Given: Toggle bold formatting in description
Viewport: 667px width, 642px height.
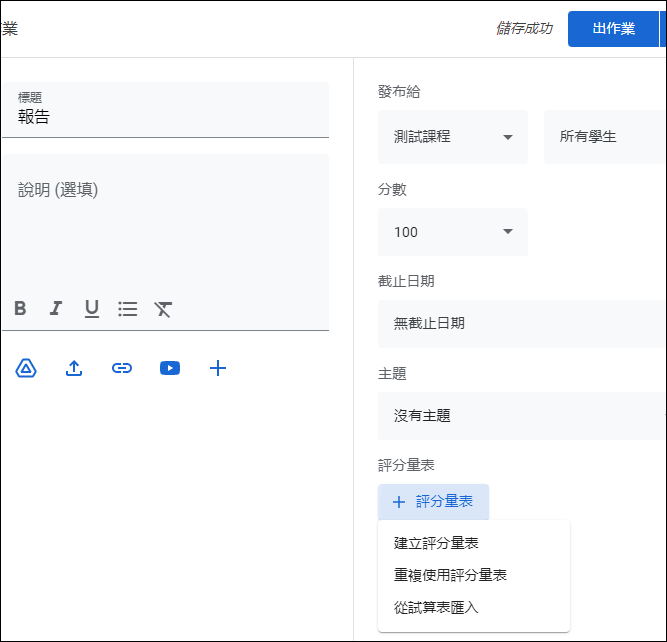Looking at the screenshot, I should tap(20, 308).
